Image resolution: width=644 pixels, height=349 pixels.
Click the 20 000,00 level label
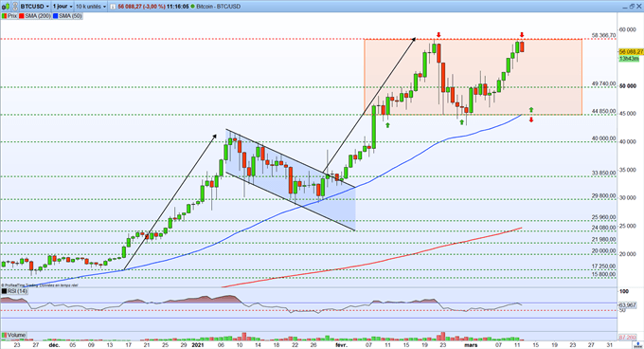[604, 250]
